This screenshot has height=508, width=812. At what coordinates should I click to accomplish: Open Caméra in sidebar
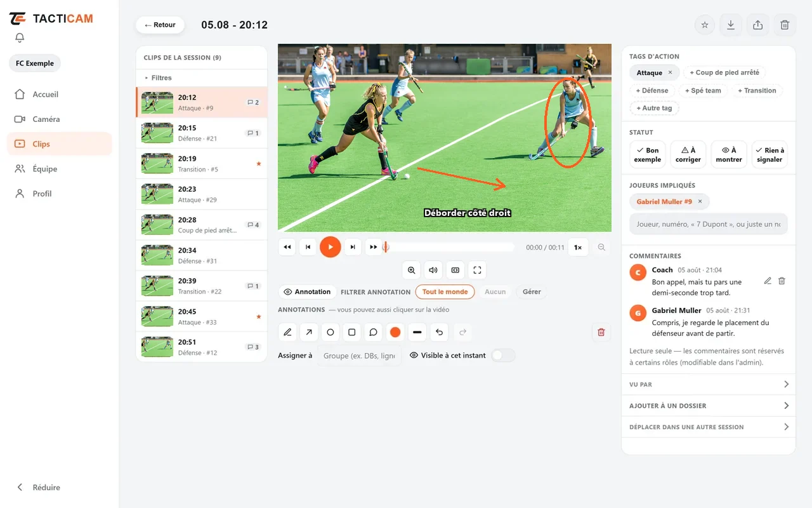coord(59,119)
